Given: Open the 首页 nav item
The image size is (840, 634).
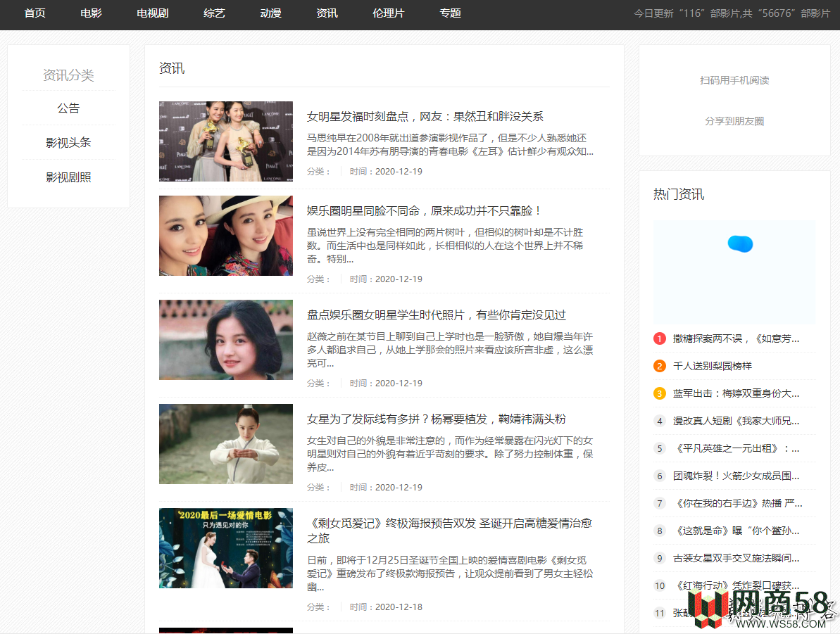Looking at the screenshot, I should click(x=35, y=13).
